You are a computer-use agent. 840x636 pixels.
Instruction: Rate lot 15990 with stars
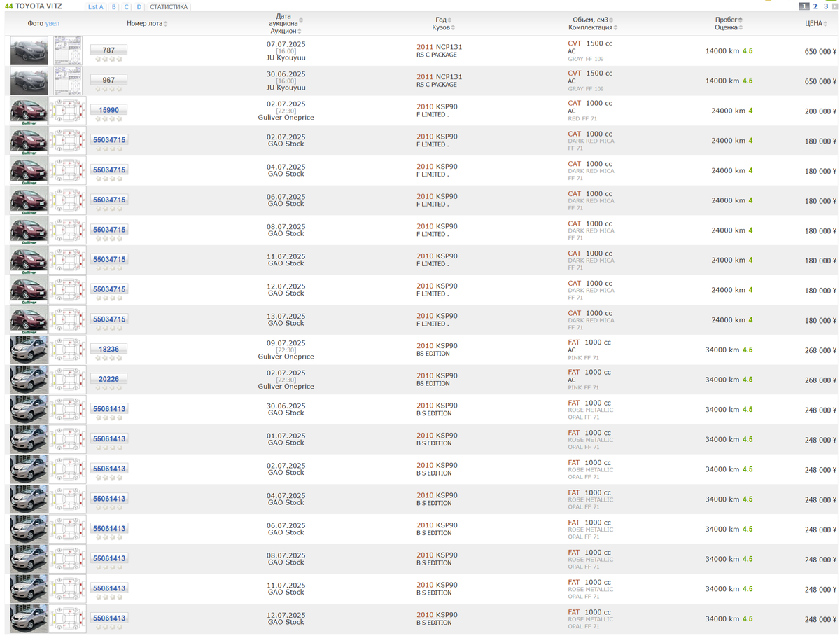(108, 120)
